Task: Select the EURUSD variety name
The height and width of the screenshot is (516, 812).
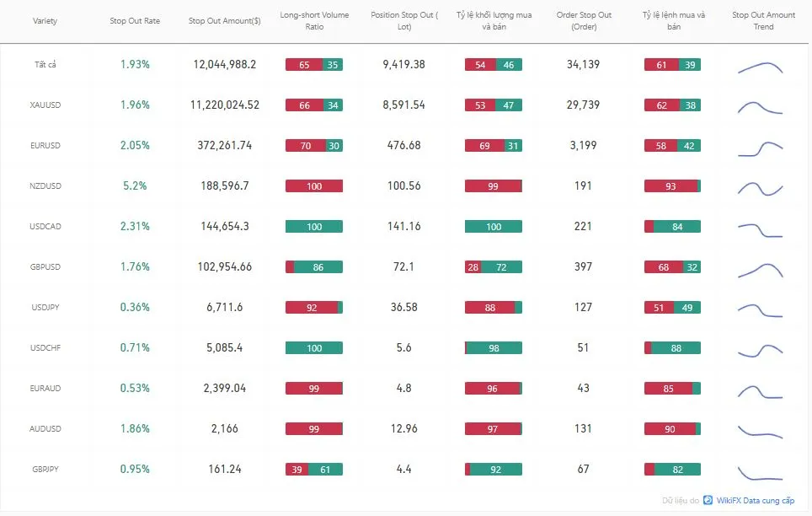Action: point(45,145)
